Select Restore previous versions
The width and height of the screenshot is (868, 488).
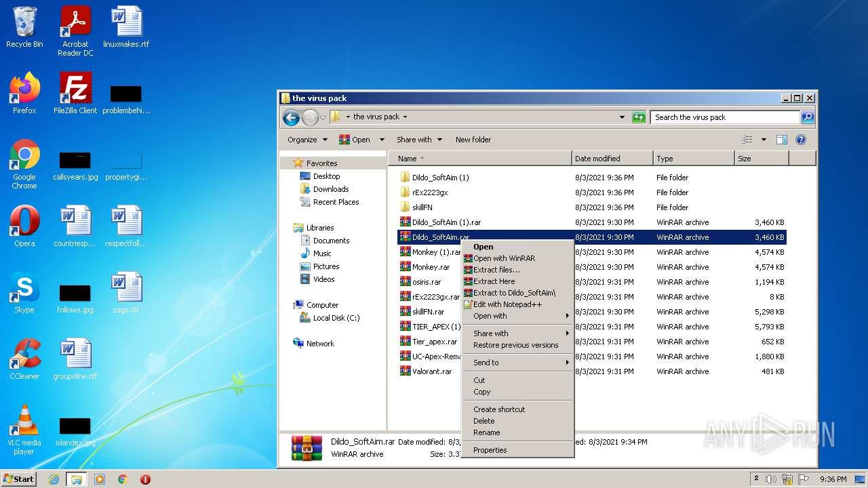(518, 345)
